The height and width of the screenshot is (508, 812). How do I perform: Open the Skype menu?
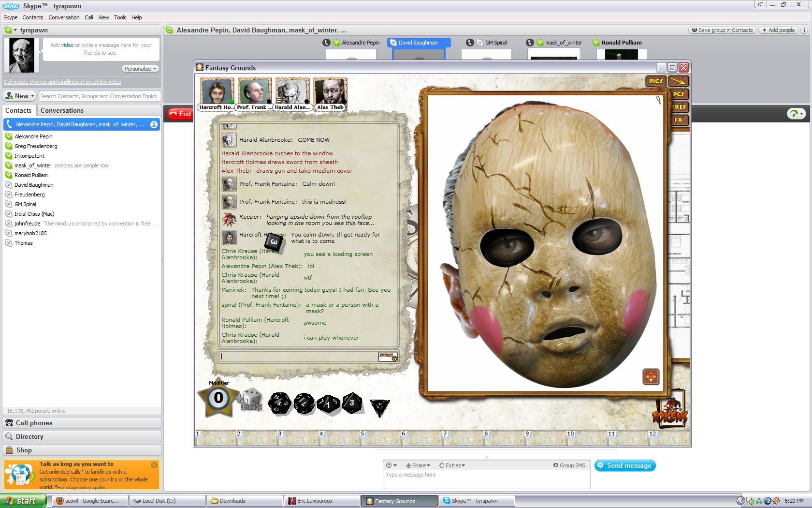point(11,17)
